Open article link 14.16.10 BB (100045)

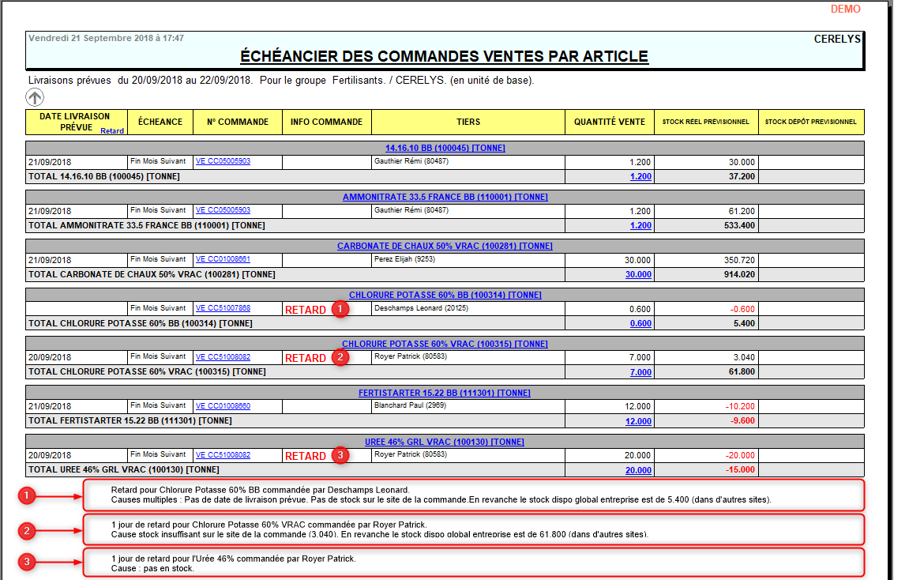[444, 147]
